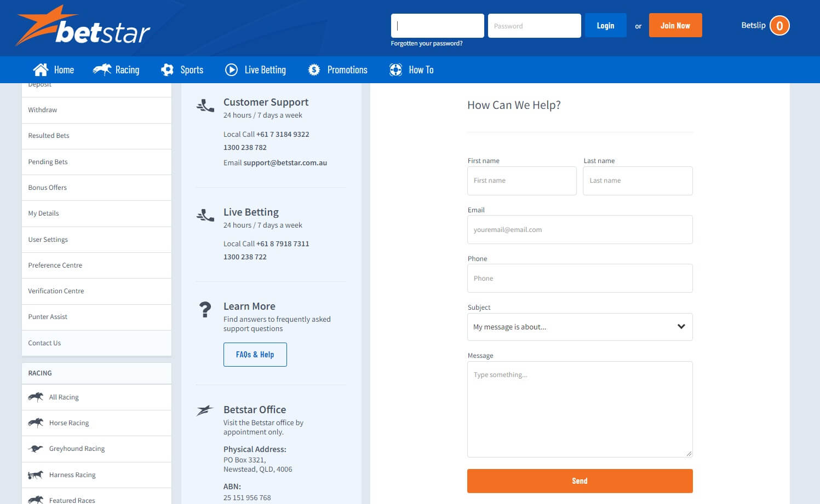Focus the Email field
Viewport: 820px width, 504px height.
point(580,229)
